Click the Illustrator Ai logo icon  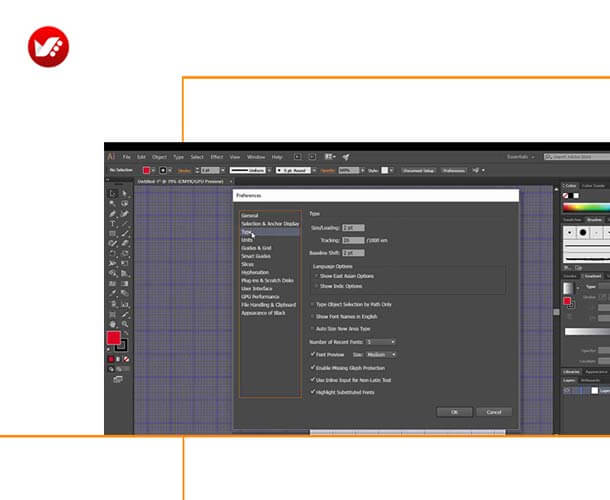111,156
